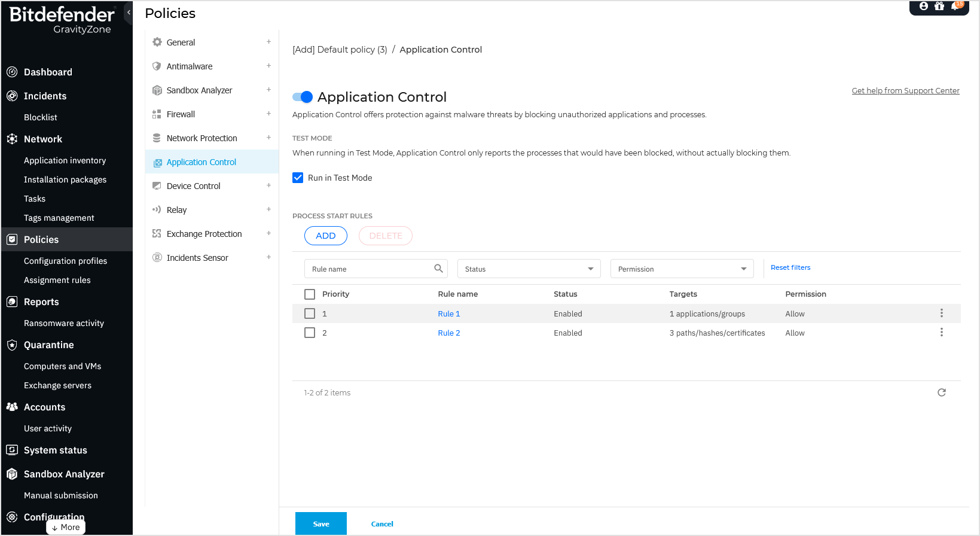Open the Rule 1 link
Viewport: 980px width, 536px height.
(449, 313)
